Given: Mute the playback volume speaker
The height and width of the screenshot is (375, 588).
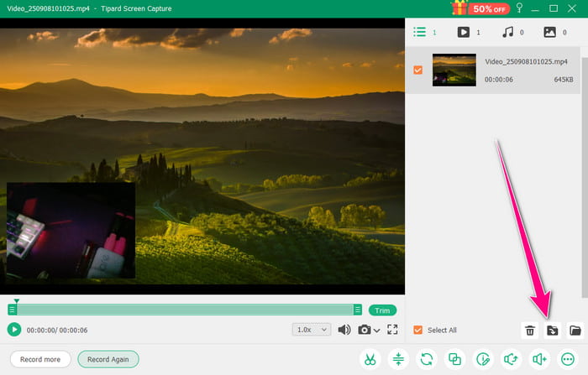Looking at the screenshot, I should coord(344,330).
